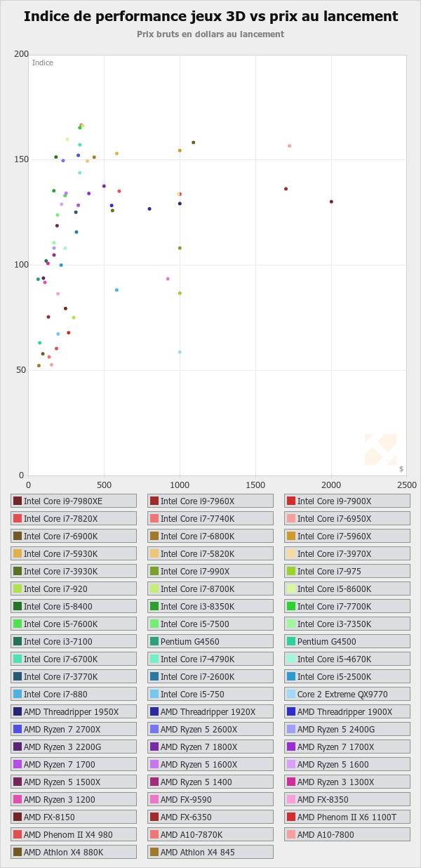Select Intel Core i5-8600K in the legend
421x868 pixels.
(x=347, y=588)
